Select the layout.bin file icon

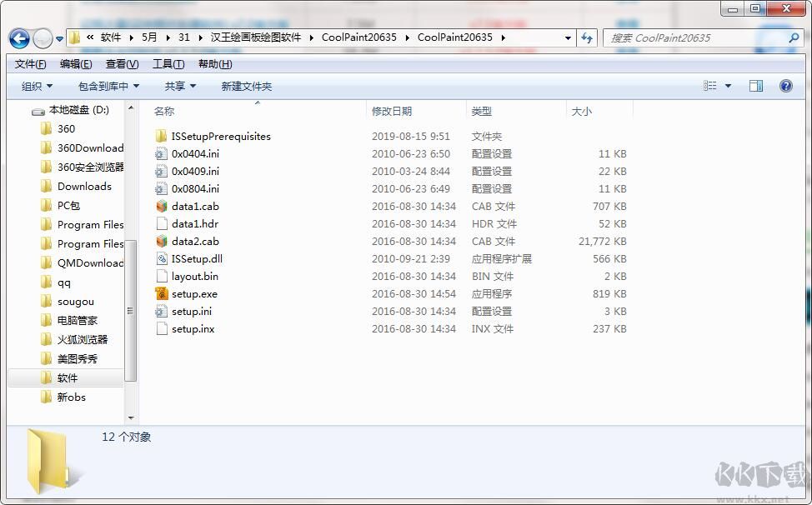[162, 277]
